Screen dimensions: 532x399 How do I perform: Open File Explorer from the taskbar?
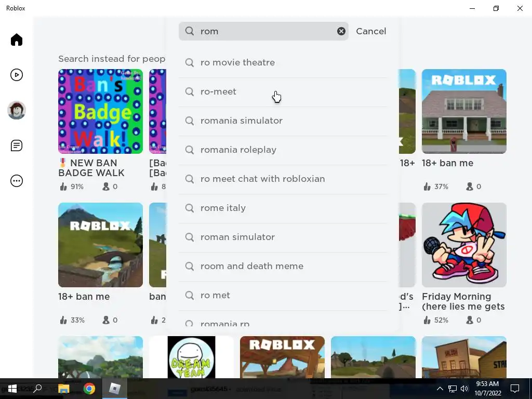coord(63,389)
